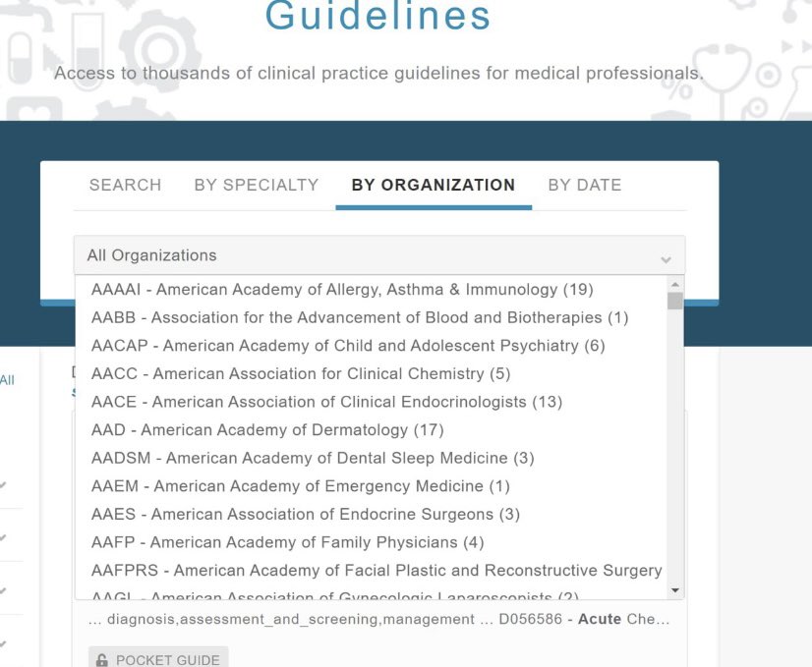
Task: Pick AAD - American Academy of Dermatology
Action: [x=372, y=429]
